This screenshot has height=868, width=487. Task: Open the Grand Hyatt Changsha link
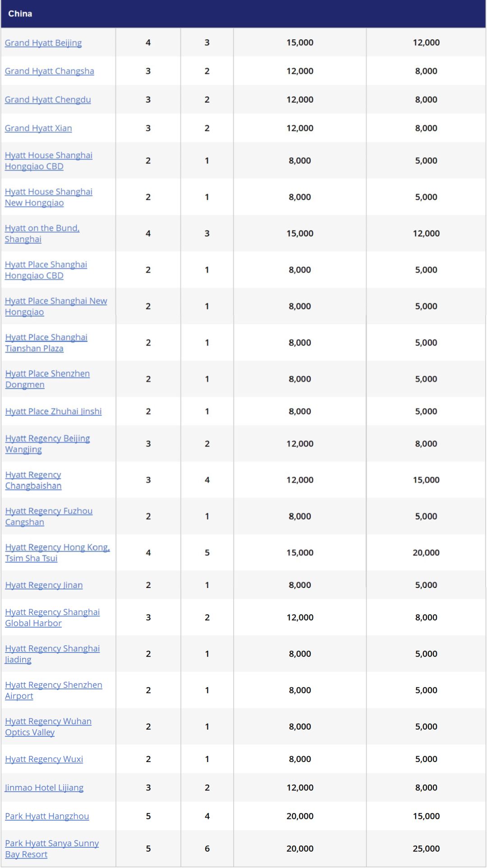point(49,71)
